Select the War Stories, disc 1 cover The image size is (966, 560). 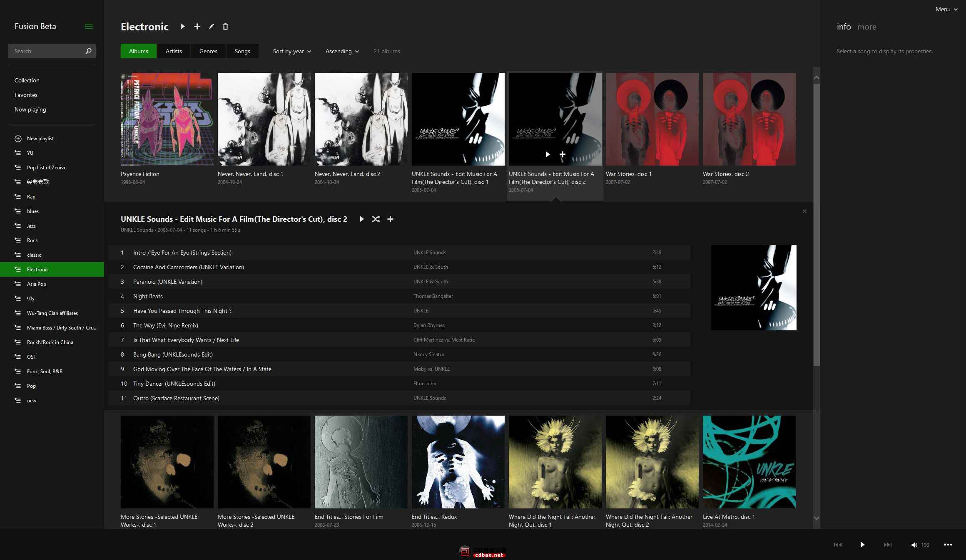(652, 119)
